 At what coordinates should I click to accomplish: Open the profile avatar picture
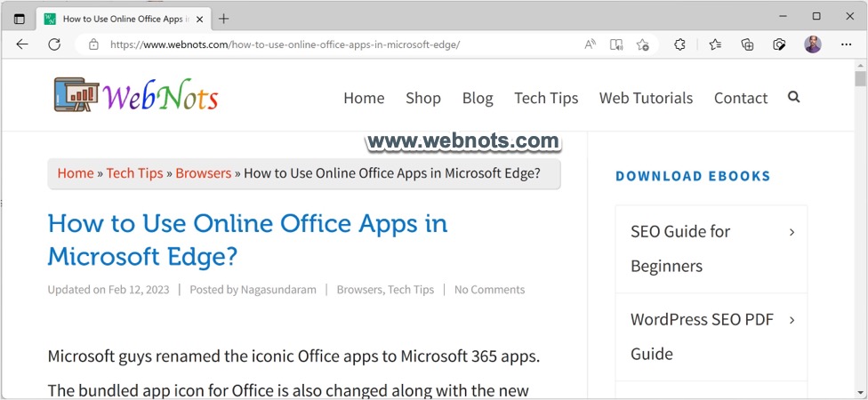pyautogui.click(x=813, y=44)
